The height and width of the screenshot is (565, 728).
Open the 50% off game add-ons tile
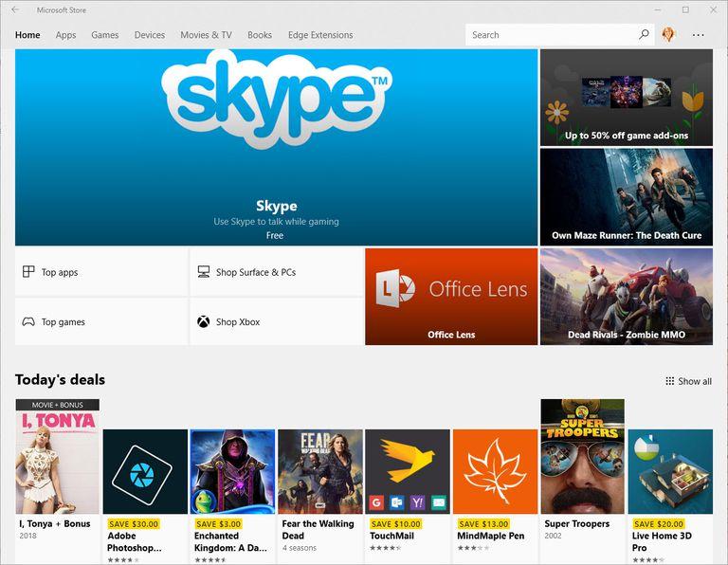tap(627, 98)
